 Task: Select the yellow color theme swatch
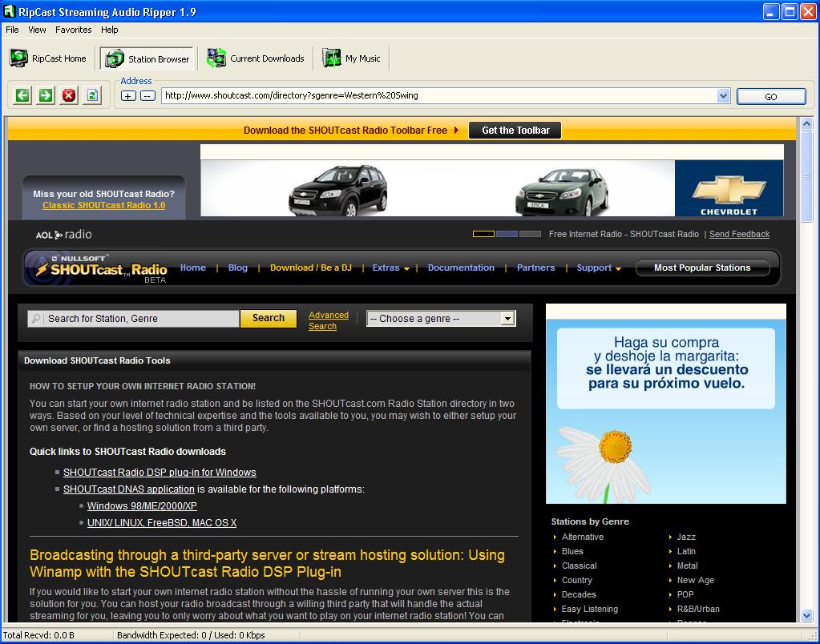point(483,234)
